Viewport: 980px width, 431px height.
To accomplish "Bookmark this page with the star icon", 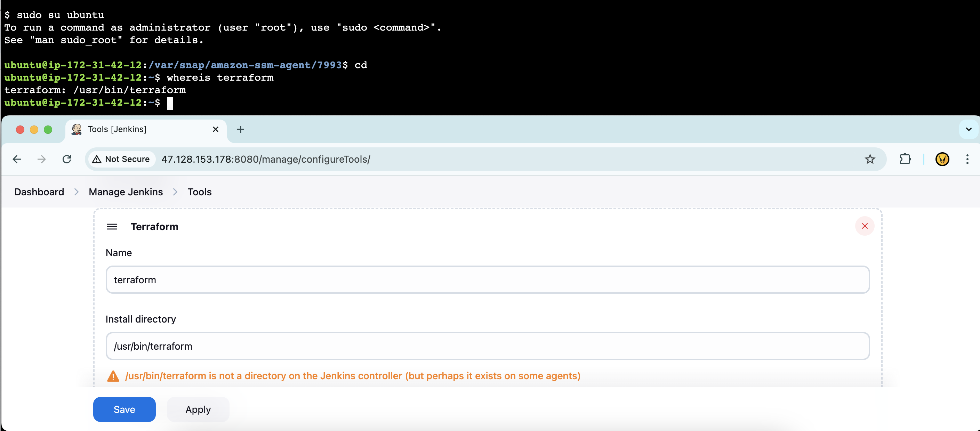I will click(870, 159).
